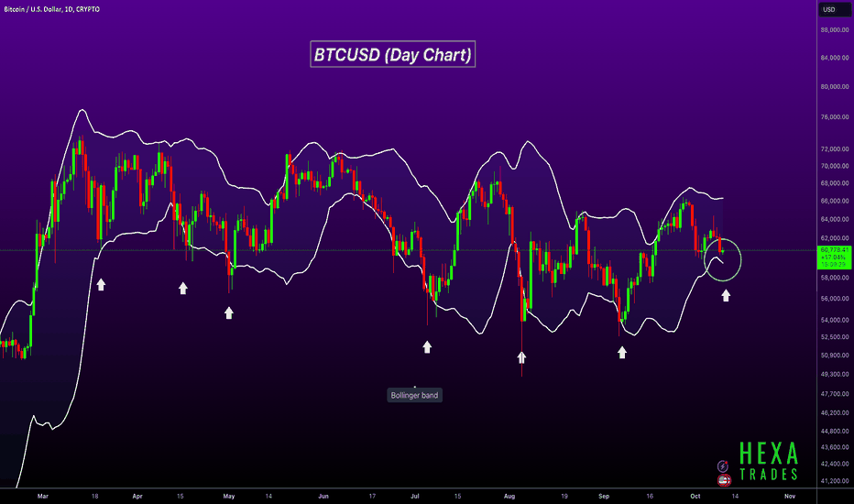Screen dimensions: 854x504
Task: Click the Apr label on time axis
Action: point(137,497)
